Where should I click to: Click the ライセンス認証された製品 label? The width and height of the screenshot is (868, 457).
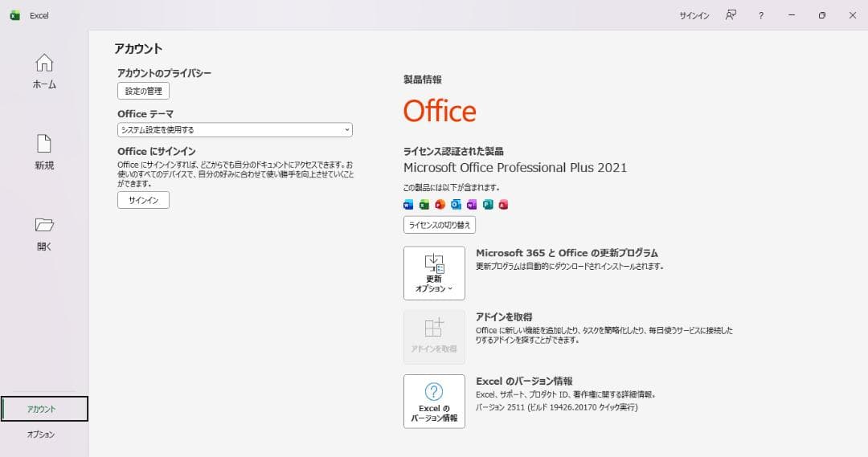pyautogui.click(x=453, y=151)
